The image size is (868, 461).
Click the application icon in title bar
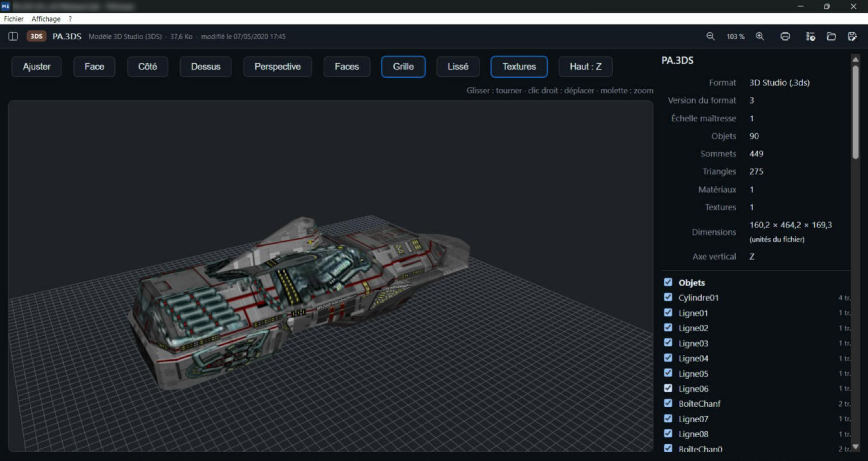(x=5, y=6)
